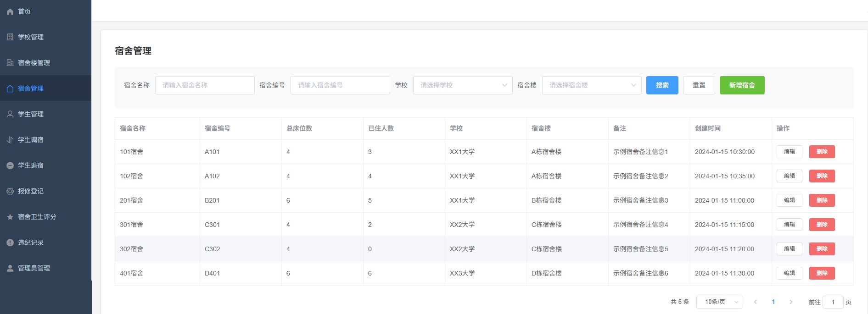Delete the 401宿舍 row
The image size is (868, 314).
point(822,273)
